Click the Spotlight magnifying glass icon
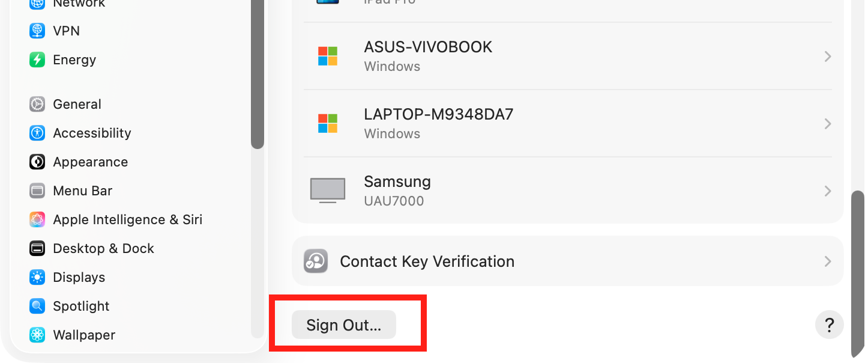This screenshot has height=363, width=868. click(37, 306)
